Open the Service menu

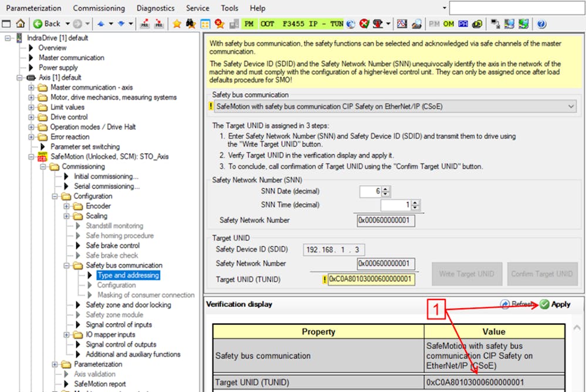pyautogui.click(x=198, y=8)
